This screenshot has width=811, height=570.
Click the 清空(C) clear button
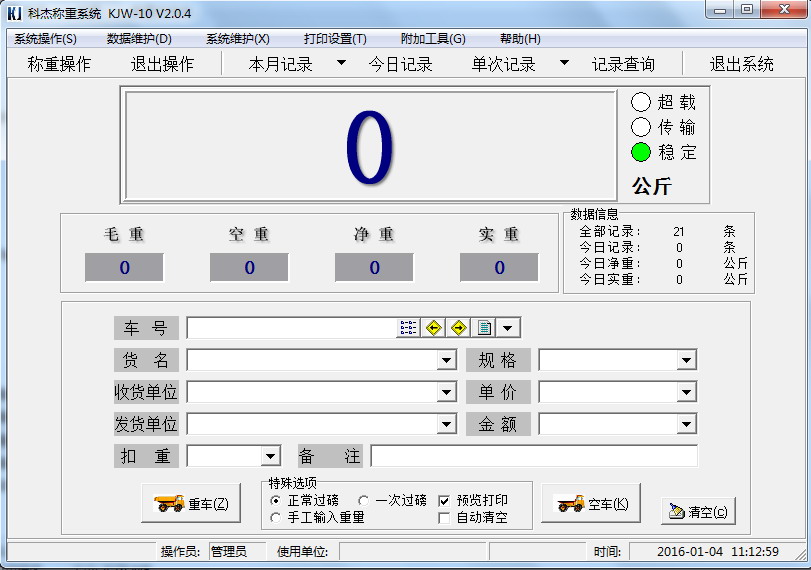(698, 511)
